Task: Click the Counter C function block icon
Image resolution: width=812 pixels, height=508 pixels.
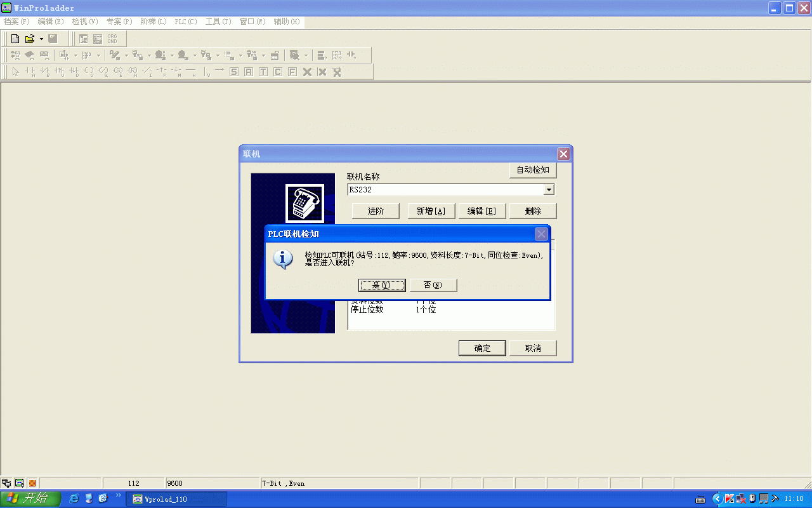Action: [x=278, y=72]
